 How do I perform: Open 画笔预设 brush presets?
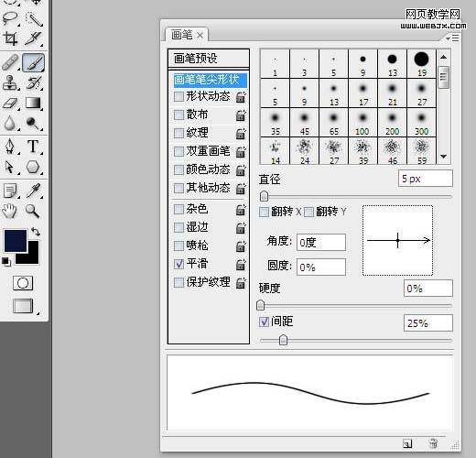pyautogui.click(x=209, y=58)
